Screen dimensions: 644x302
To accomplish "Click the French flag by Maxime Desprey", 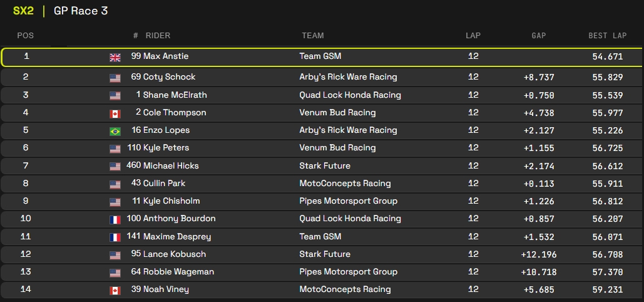I will point(115,237).
